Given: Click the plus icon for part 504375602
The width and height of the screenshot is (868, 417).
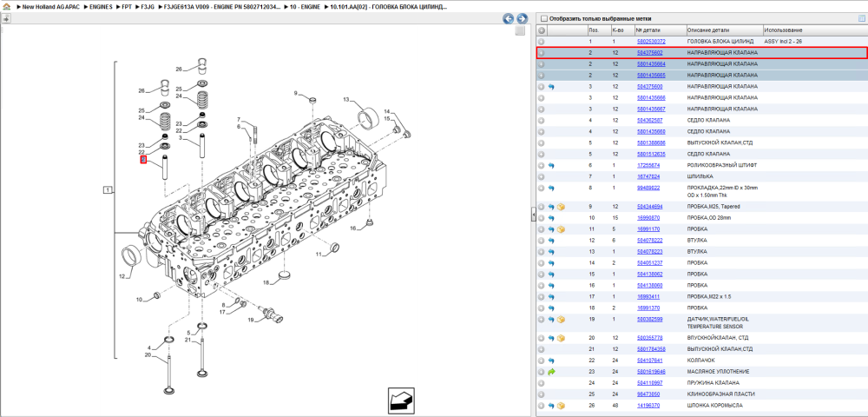Looking at the screenshot, I should 542,53.
